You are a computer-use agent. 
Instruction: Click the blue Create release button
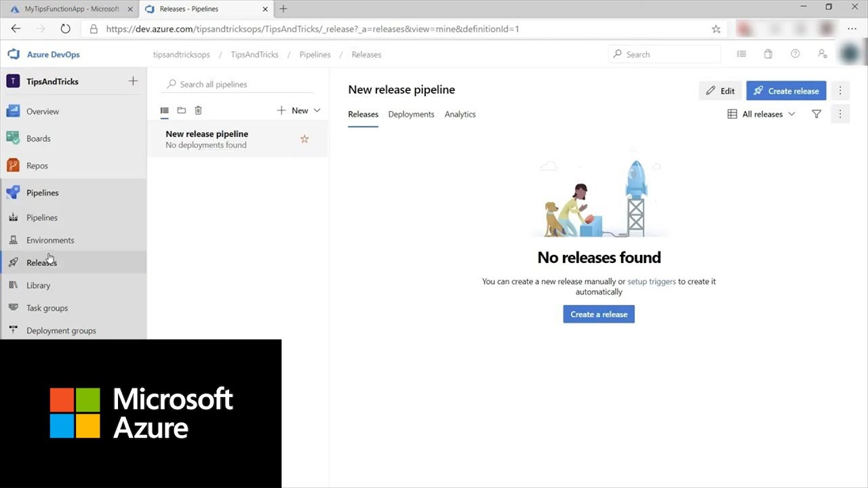tap(786, 91)
